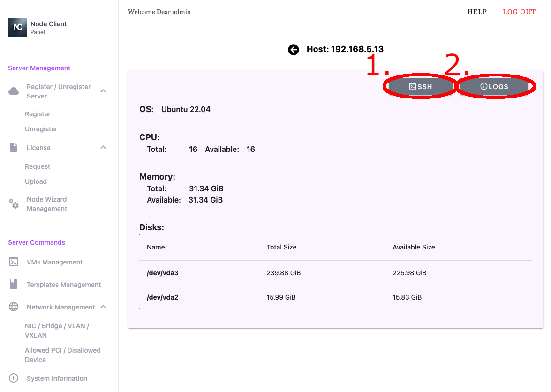This screenshot has height=392, width=551.
Task: Collapse the License section chevron
Action: click(103, 148)
